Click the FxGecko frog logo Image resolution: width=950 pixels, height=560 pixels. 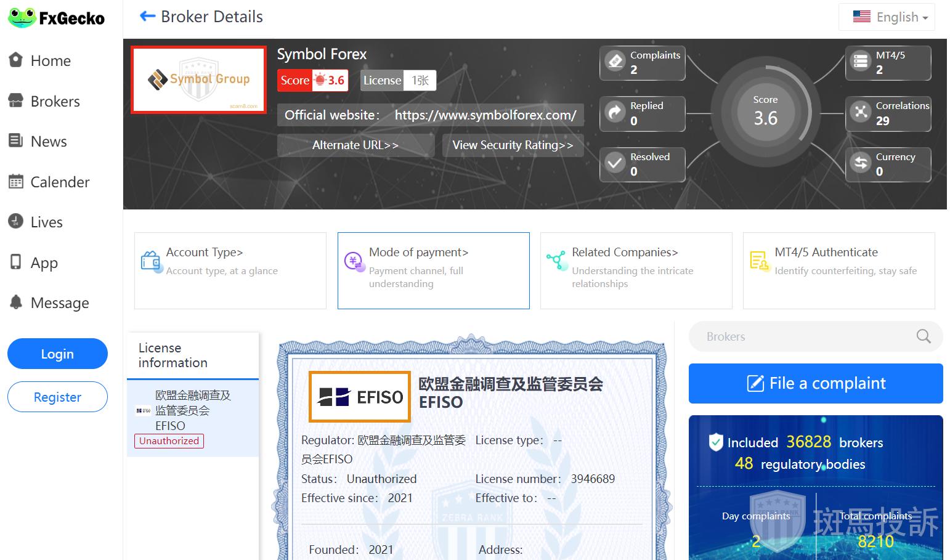click(22, 17)
